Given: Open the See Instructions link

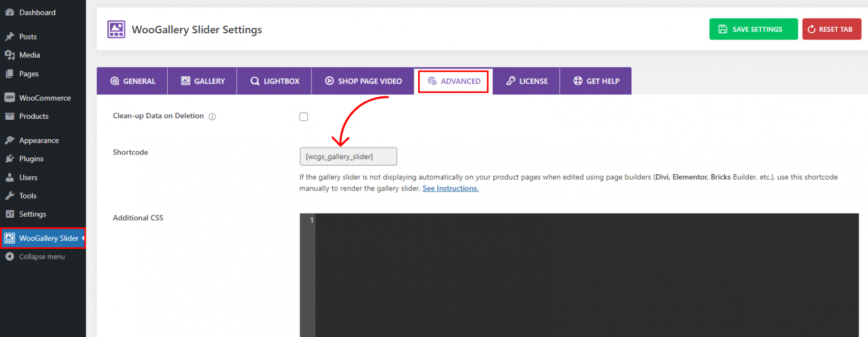Looking at the screenshot, I should 450,188.
